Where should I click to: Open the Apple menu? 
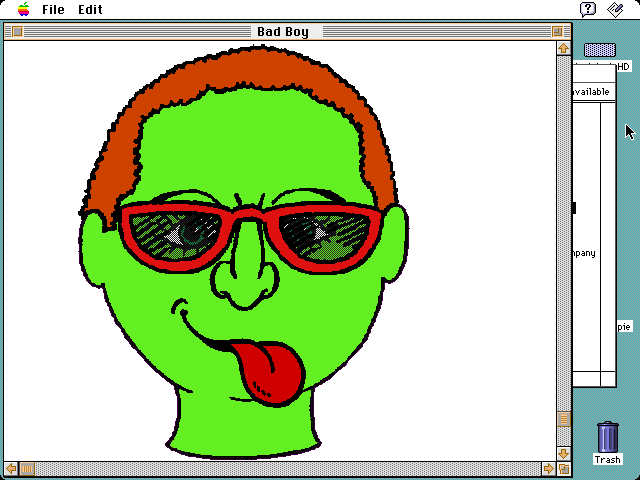pyautogui.click(x=23, y=9)
